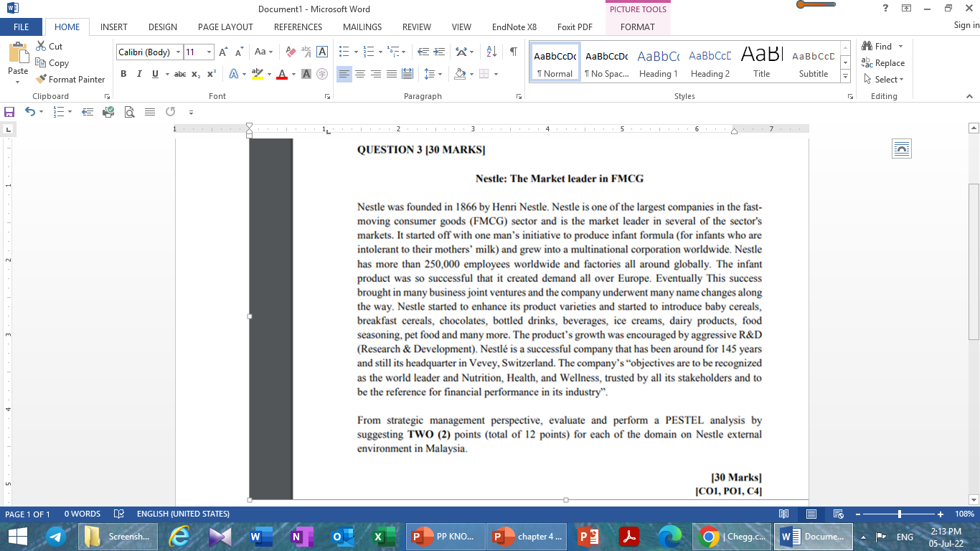Screen dimensions: 980x551
Task: Click the Save icon in quick access toolbar
Action: (x=9, y=112)
